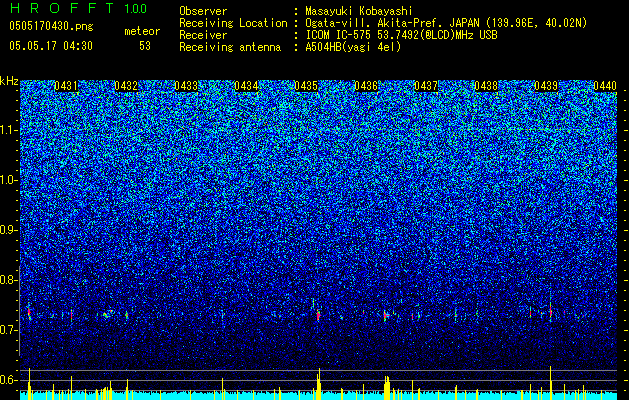Click the 0.8 frequency axis label
Viewport: 629px width, 400px height.
(9, 280)
